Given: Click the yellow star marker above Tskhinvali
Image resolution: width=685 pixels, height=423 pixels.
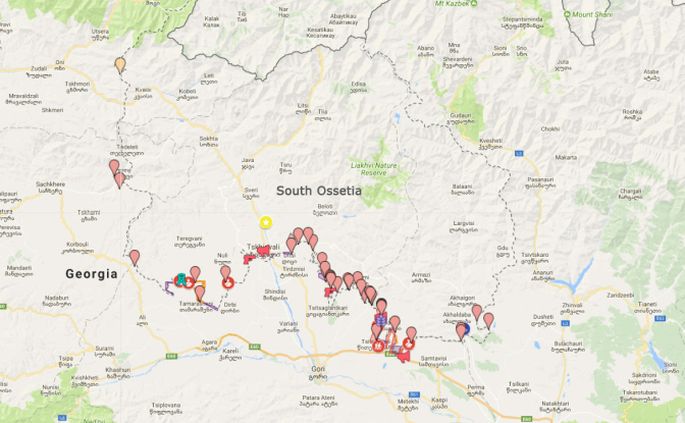Looking at the screenshot, I should pyautogui.click(x=265, y=222).
